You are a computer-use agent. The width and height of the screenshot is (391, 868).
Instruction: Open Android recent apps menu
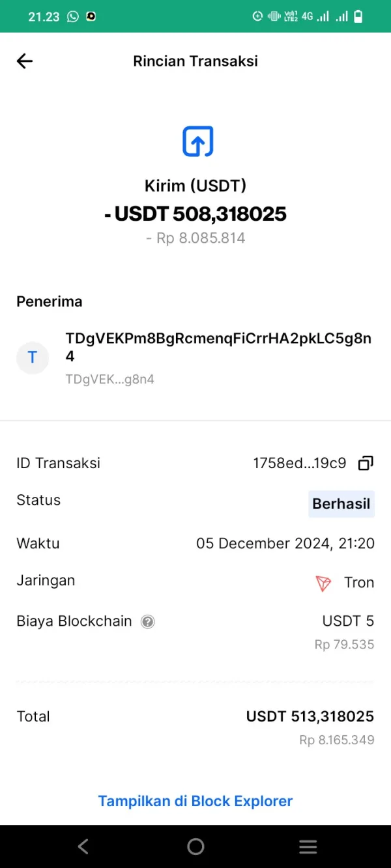pos(308,847)
